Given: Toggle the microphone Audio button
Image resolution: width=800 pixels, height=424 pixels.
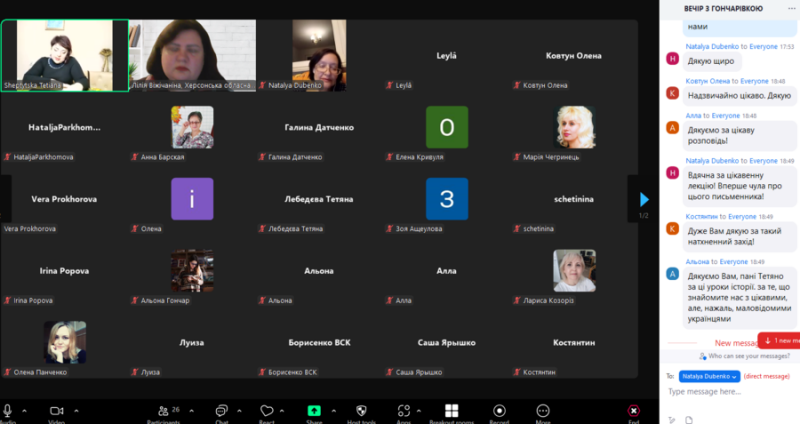Looking at the screenshot, I should tap(8, 411).
